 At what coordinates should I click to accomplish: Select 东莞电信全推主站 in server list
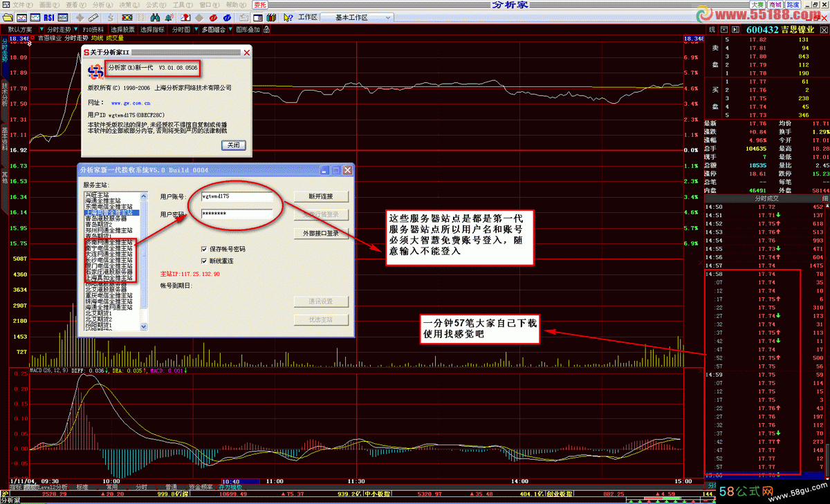(x=109, y=206)
